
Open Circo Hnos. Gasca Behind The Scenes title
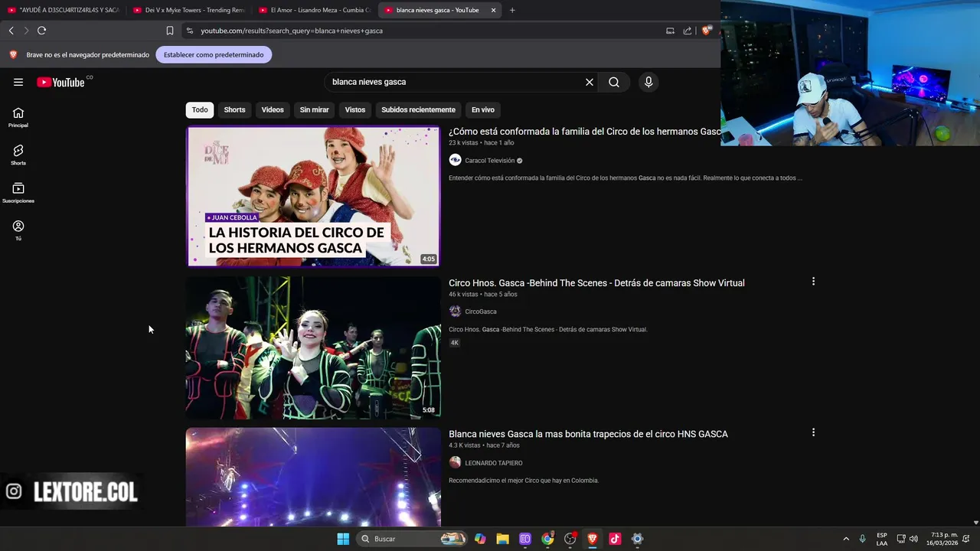pyautogui.click(x=596, y=283)
